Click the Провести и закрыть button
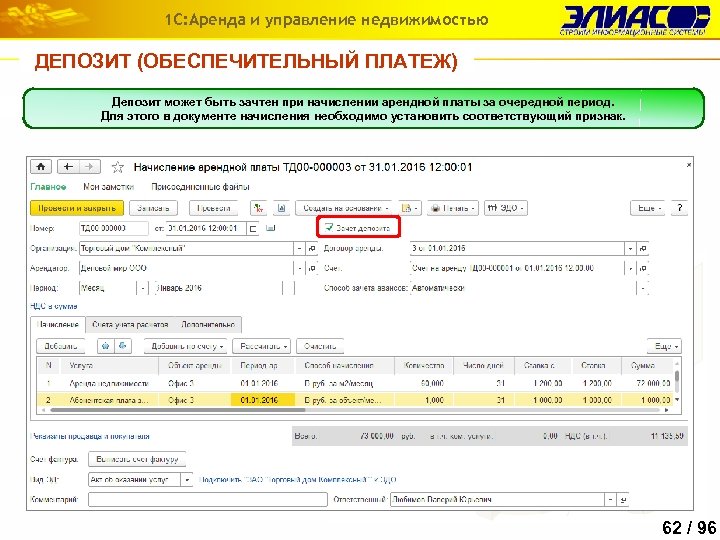Viewport: 720px width, 540px height. [77, 208]
